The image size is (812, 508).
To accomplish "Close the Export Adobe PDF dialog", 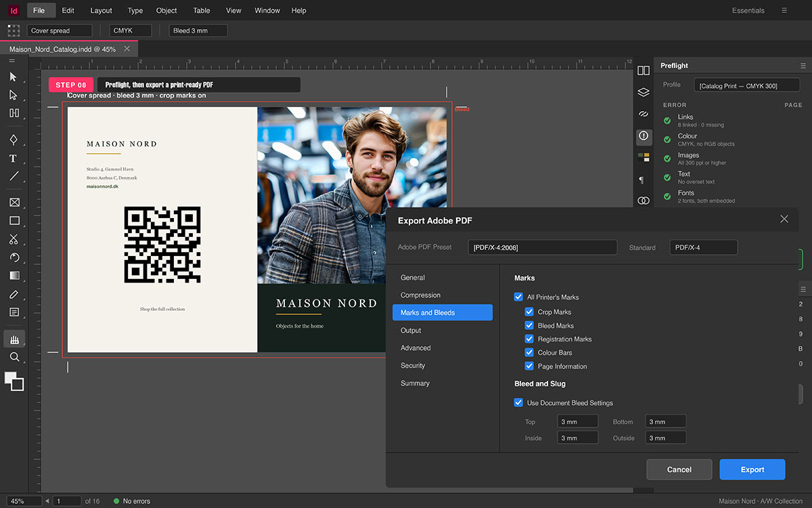I will click(784, 219).
